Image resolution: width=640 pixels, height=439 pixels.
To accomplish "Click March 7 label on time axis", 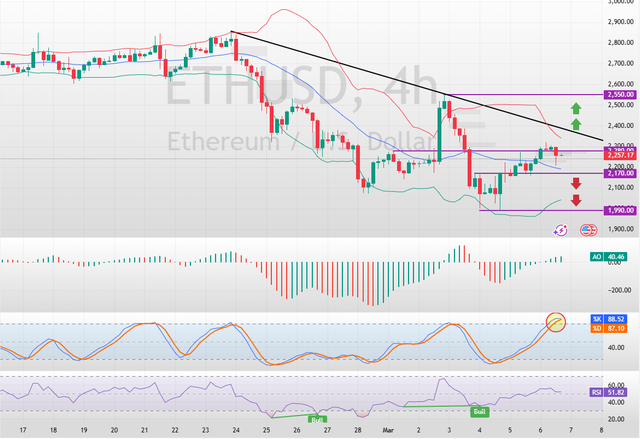I will [571, 430].
